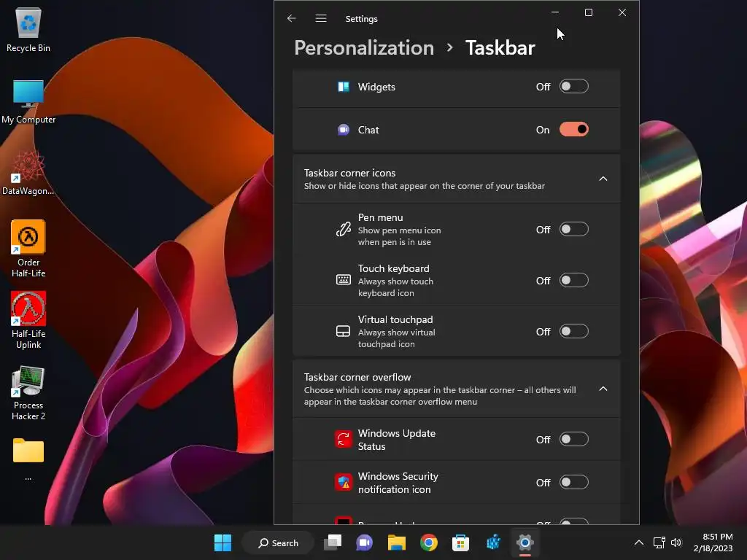747x560 pixels.
Task: Open the blue gears app on the taskbar
Action: point(493,542)
